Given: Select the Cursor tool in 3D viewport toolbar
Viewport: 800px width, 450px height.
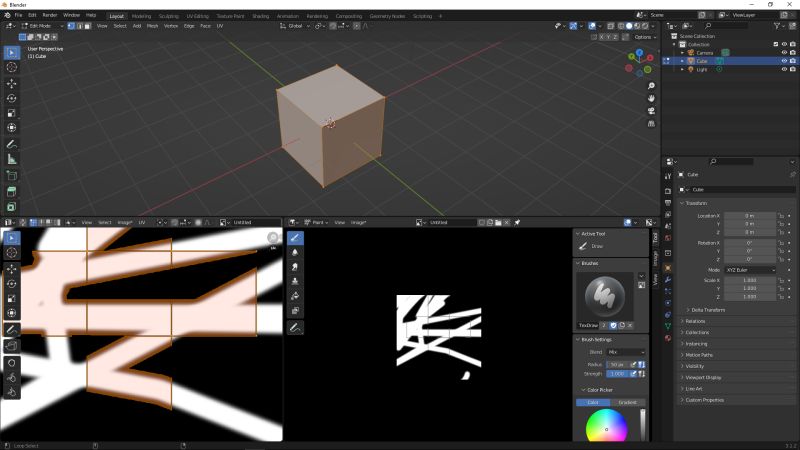Looking at the screenshot, I should tap(12, 67).
